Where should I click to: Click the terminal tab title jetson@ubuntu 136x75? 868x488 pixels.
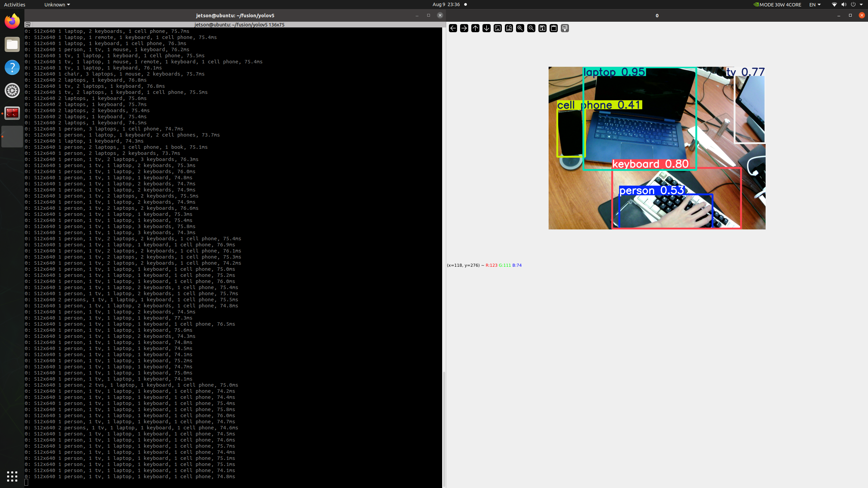point(239,24)
